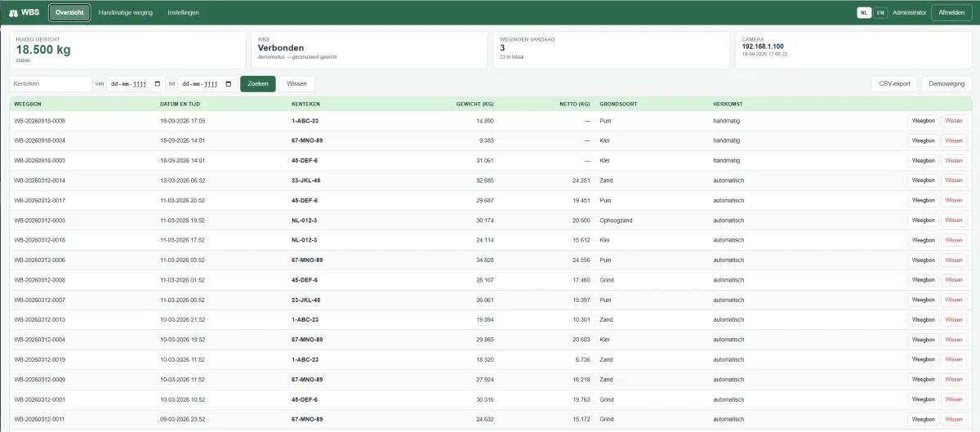This screenshot has height=432, width=980.
Task: Click weegbon number WB-20260312-0014
Action: (40, 180)
